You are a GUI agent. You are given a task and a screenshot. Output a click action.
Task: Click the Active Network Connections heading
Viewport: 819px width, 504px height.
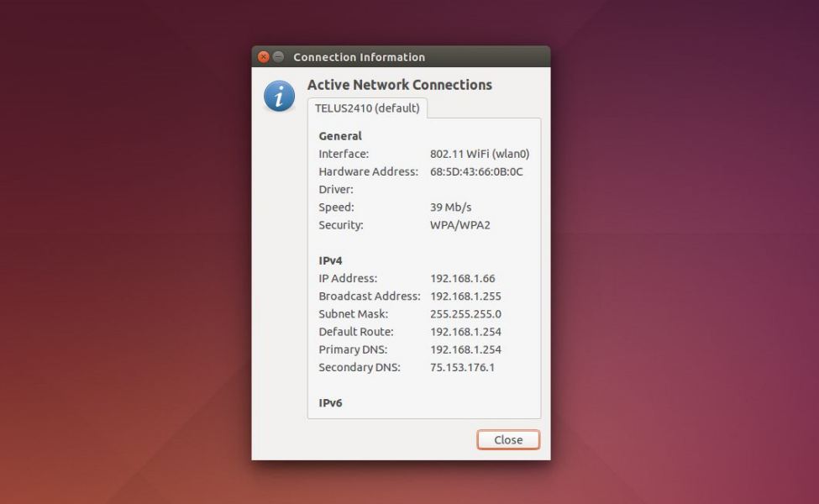400,85
